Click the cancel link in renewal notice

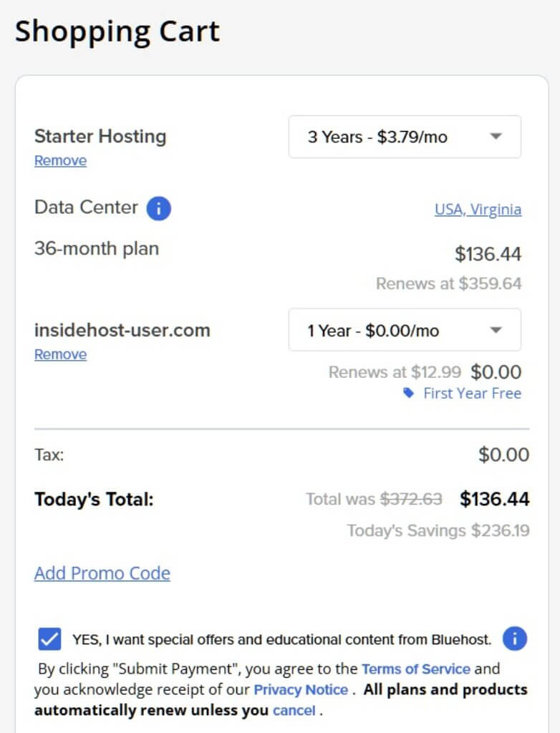294,711
